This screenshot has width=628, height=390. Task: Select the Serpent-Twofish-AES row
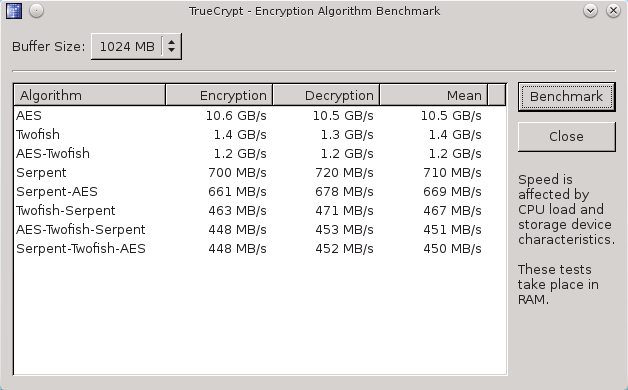[x=260, y=249]
